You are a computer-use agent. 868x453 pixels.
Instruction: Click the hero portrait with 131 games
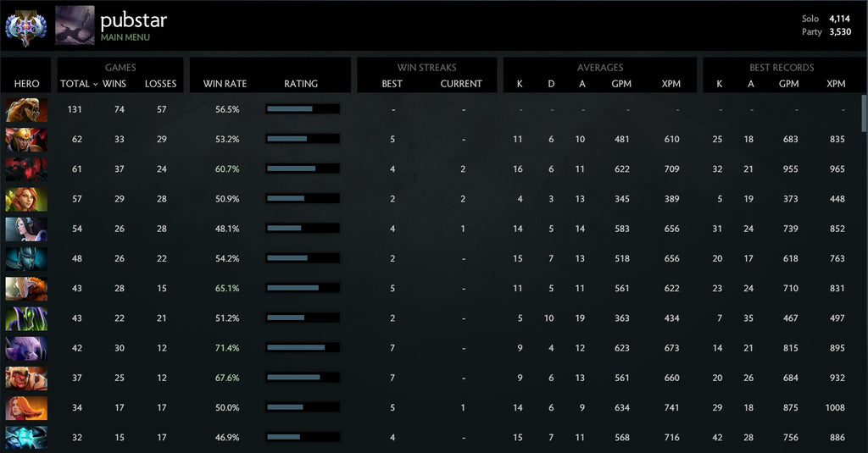(x=26, y=109)
